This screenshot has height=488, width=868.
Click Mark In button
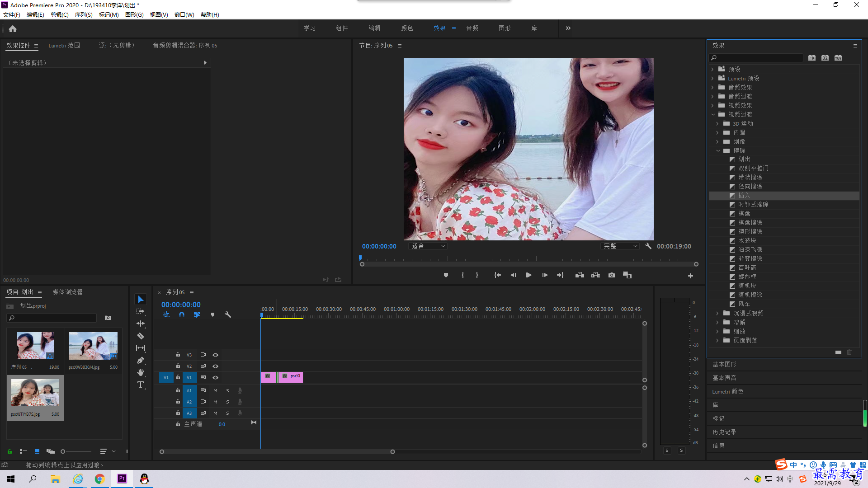[462, 275]
